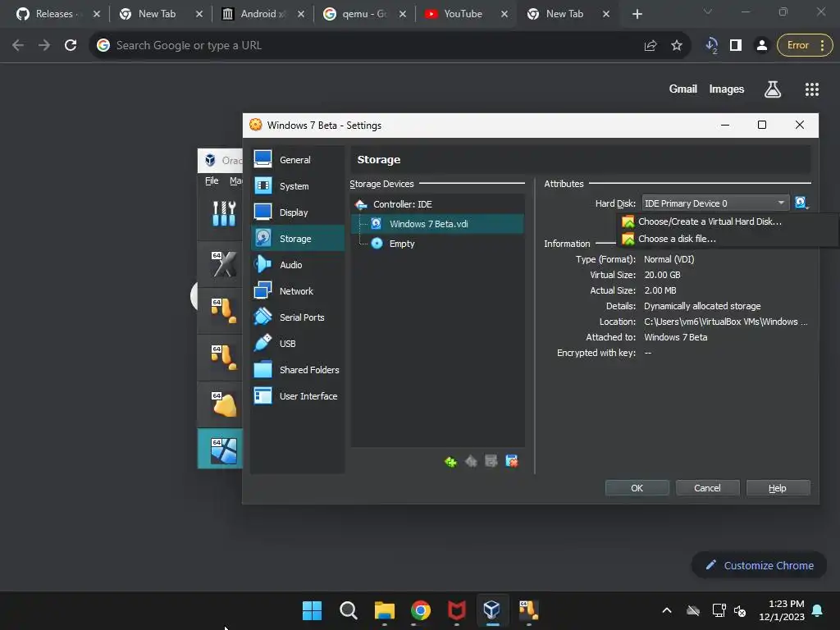Click Customize Chrome button
The height and width of the screenshot is (630, 840).
(759, 565)
